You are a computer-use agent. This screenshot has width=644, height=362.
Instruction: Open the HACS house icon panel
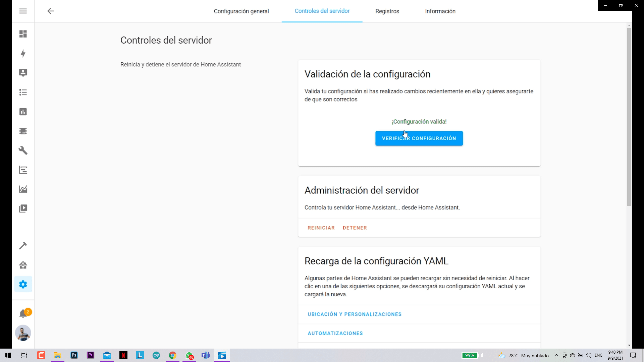[23, 265]
